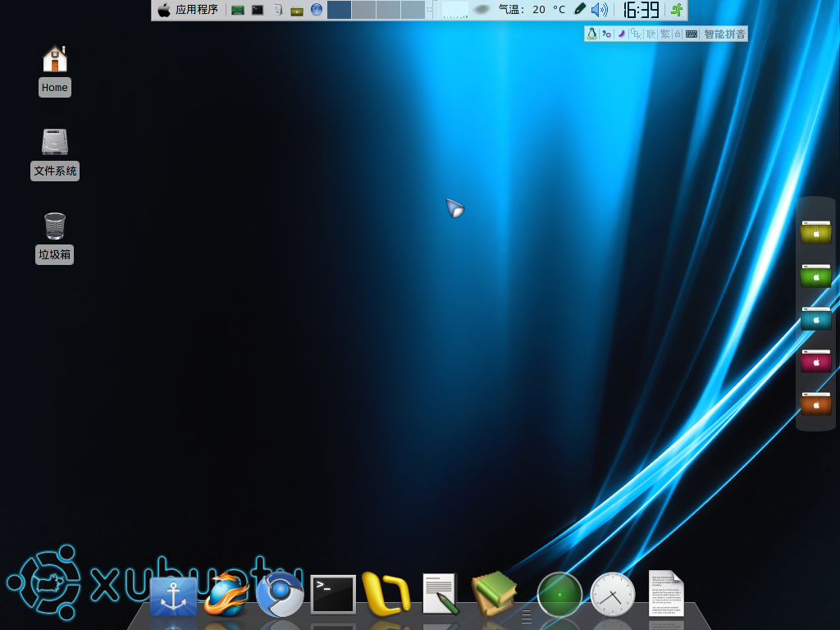
Task: Click the yellow-green toolbox launcher in top panel
Action: 297,10
